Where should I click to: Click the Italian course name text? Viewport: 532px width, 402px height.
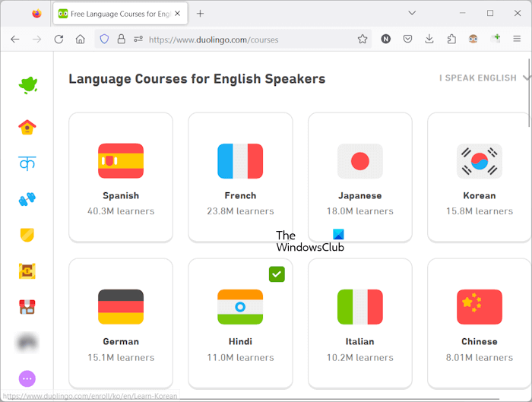tap(360, 342)
